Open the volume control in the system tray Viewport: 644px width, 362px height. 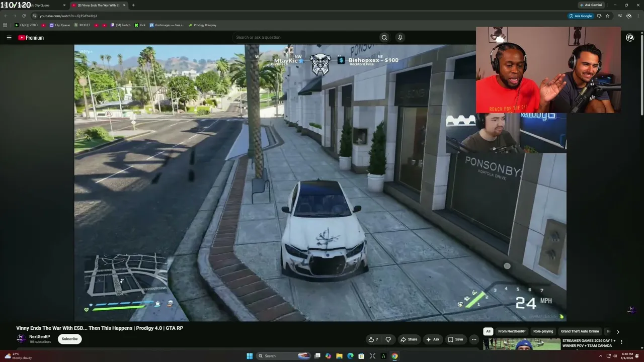(615, 356)
